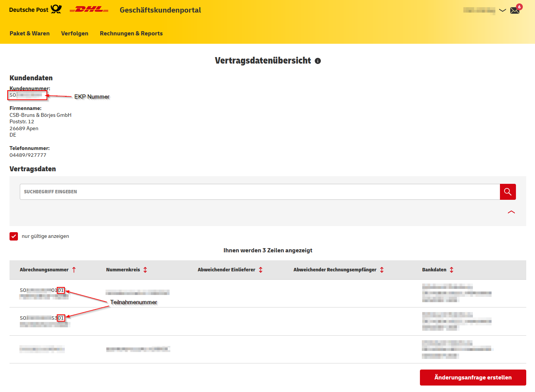Screen dimensions: 535x392
Task: Open the messages envelope icon
Action: (515, 10)
